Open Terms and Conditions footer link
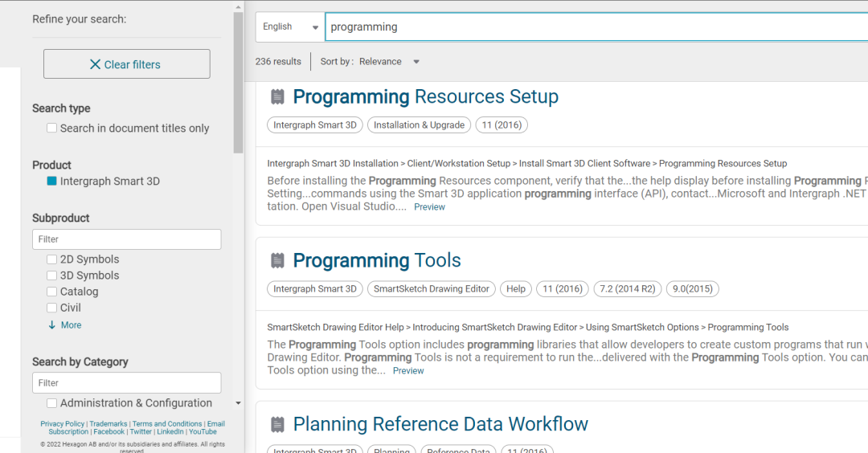Viewport: 868px width, 453px height. tap(167, 424)
